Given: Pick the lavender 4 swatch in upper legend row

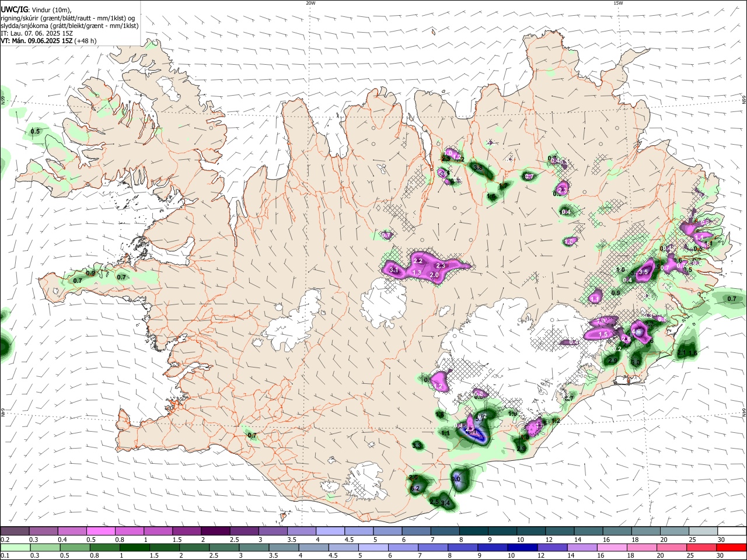Looking at the screenshot, I should pyautogui.click(x=330, y=531).
